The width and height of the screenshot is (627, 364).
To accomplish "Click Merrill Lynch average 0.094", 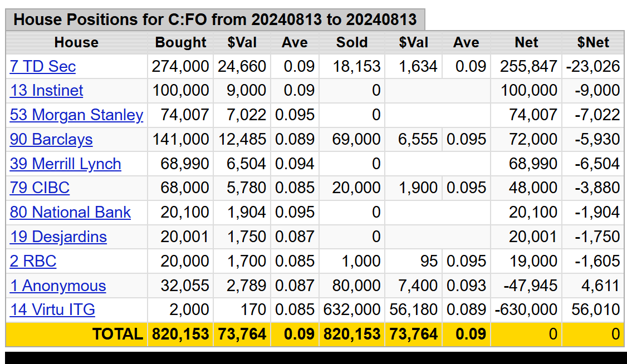I will (295, 164).
